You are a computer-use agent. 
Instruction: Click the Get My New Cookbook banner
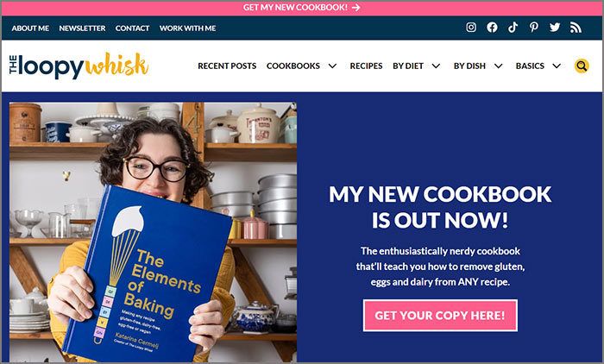click(x=302, y=7)
